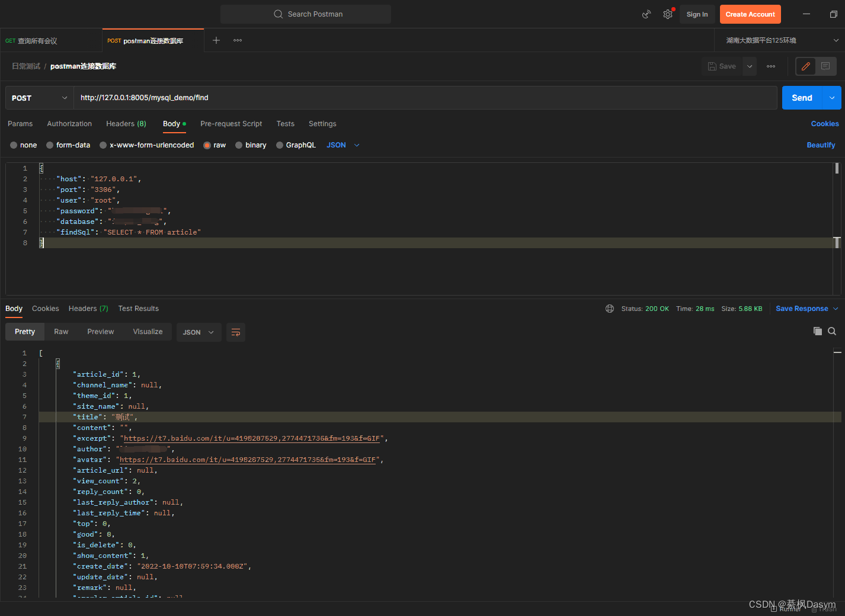The image size is (845, 616).
Task: Click the wrap lines icon in the response toolbar
Action: coord(236,332)
